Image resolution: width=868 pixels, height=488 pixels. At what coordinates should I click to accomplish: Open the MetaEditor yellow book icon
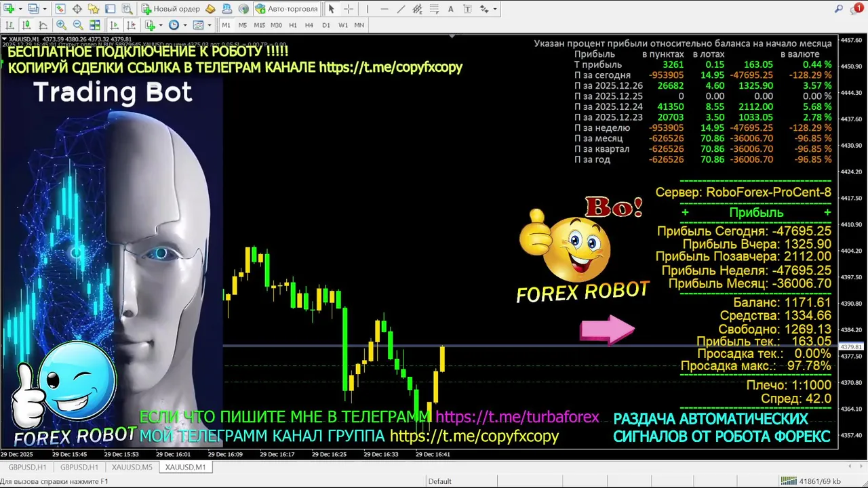pos(210,9)
